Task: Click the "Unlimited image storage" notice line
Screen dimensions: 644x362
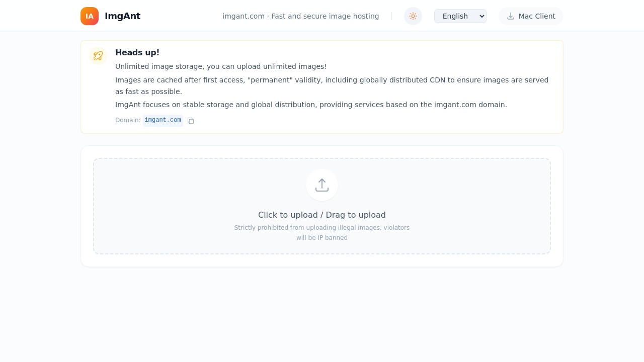Action: [221, 66]
